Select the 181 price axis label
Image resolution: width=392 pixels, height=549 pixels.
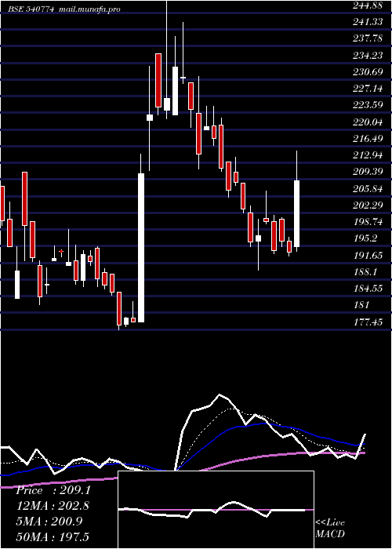361,305
